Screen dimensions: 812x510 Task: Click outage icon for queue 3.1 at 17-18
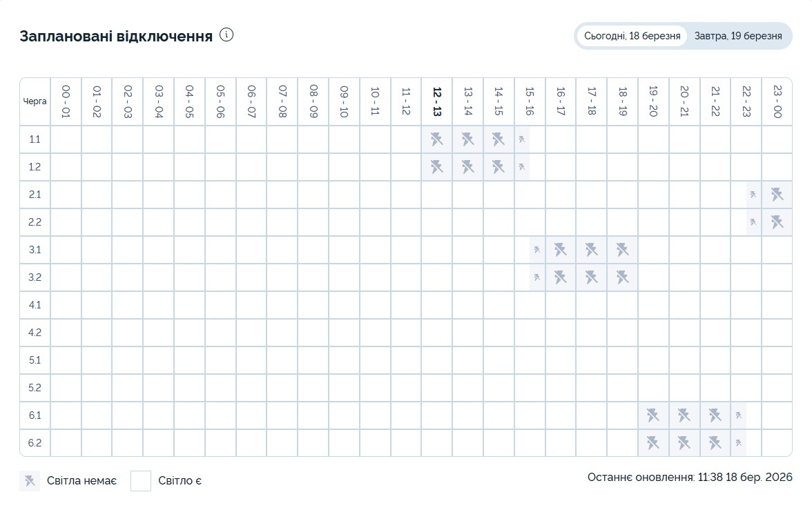[591, 250]
